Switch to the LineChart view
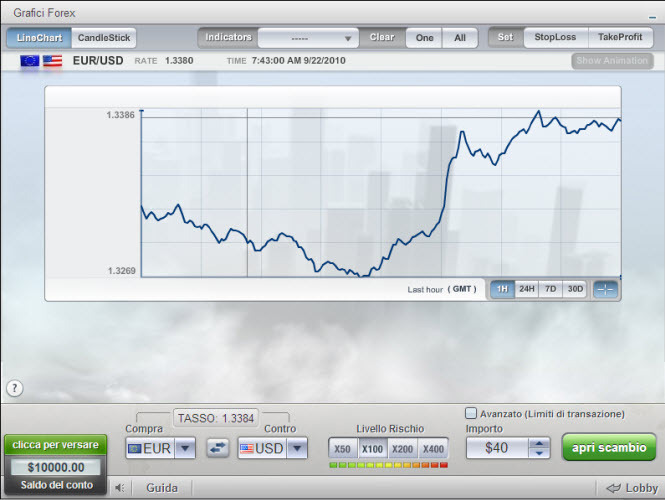The width and height of the screenshot is (665, 500). [x=39, y=38]
